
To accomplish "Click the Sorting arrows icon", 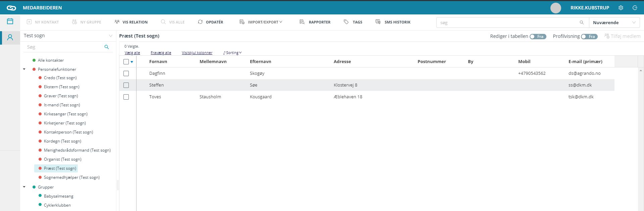I will 224,53.
